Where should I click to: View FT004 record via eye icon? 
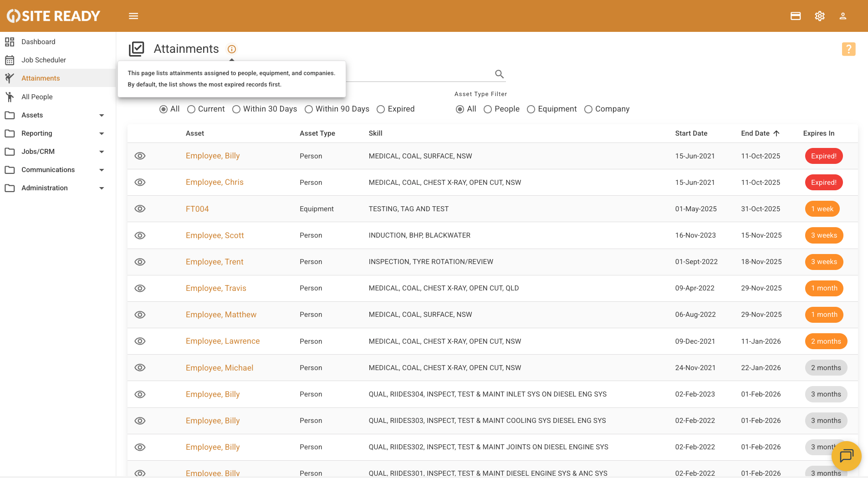140,209
